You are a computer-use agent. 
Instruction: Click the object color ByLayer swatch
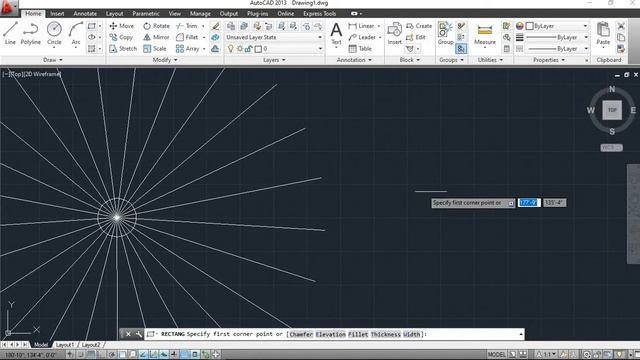pyautogui.click(x=530, y=26)
